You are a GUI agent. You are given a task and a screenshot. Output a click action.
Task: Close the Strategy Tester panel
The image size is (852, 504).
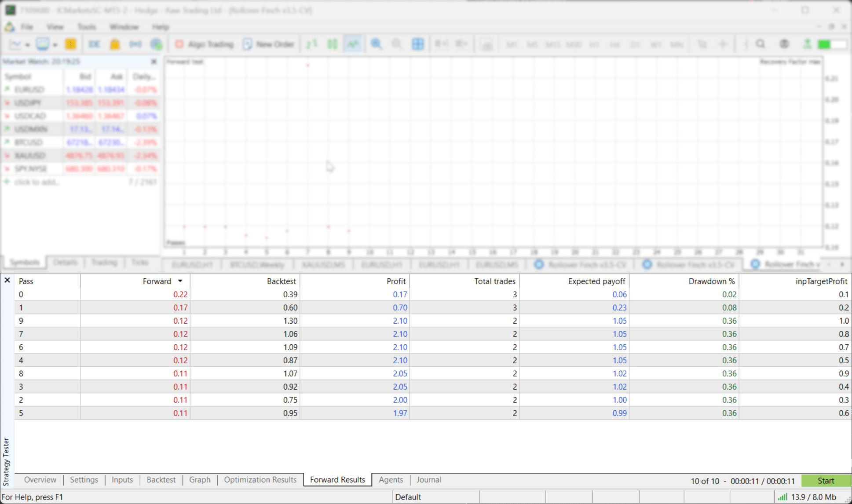[x=7, y=280]
